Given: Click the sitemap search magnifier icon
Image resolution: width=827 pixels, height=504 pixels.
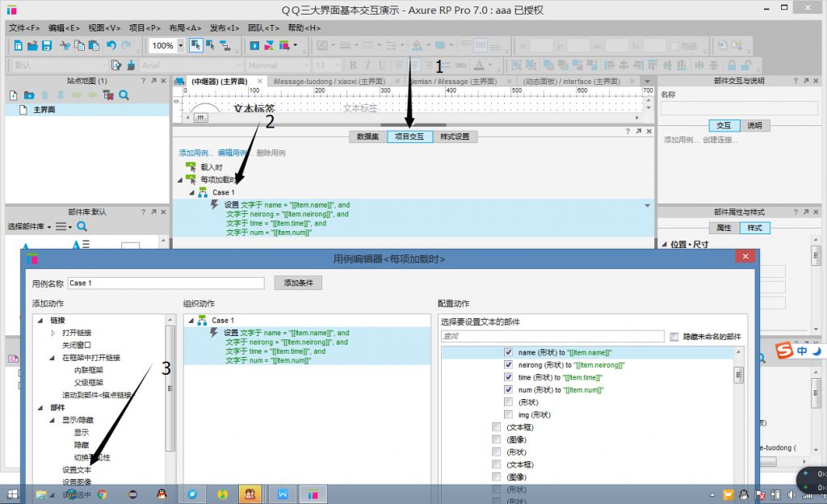Looking at the screenshot, I should coord(124,94).
